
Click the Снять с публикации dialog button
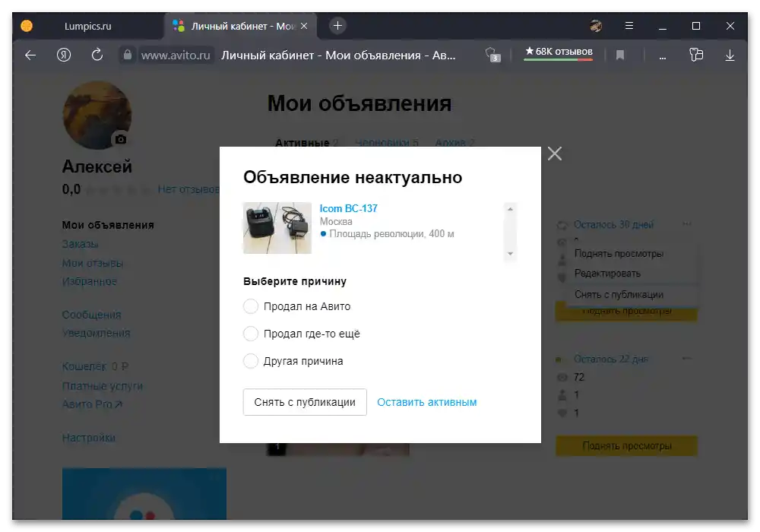(x=305, y=402)
